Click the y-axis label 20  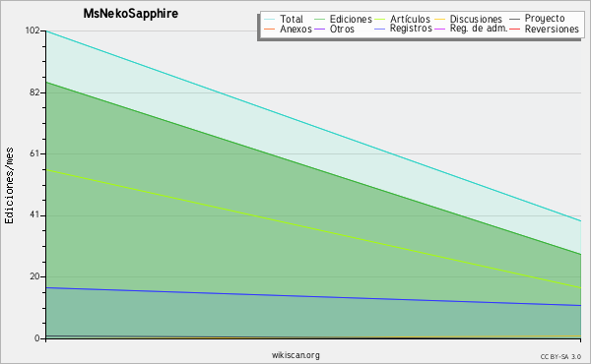click(x=34, y=276)
